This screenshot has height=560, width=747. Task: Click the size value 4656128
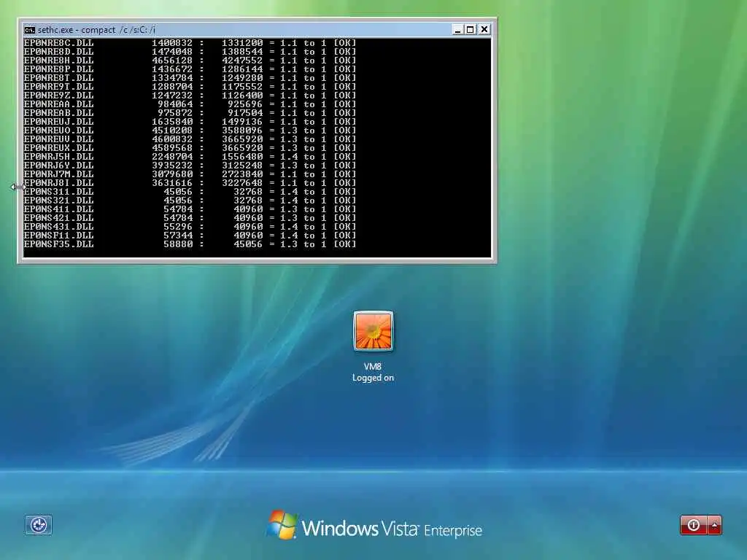[x=172, y=61]
